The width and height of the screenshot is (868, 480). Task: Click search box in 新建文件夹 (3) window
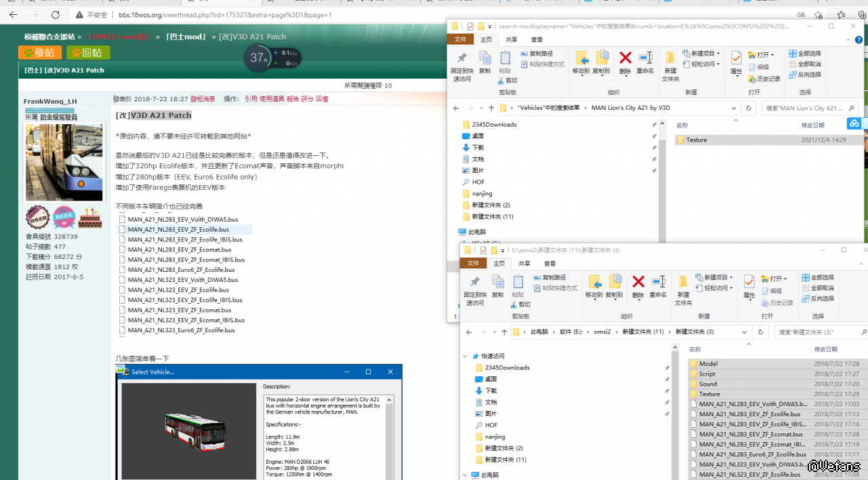pos(821,332)
